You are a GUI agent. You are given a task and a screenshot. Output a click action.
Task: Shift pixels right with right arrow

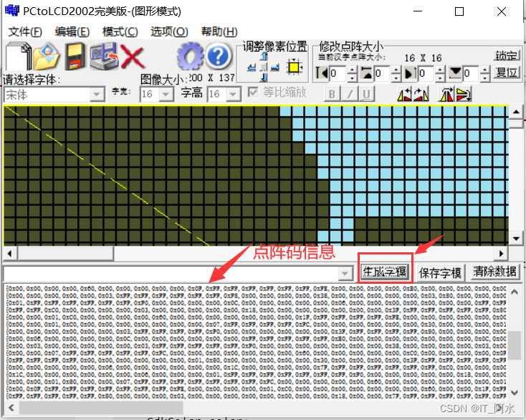[x=275, y=68]
